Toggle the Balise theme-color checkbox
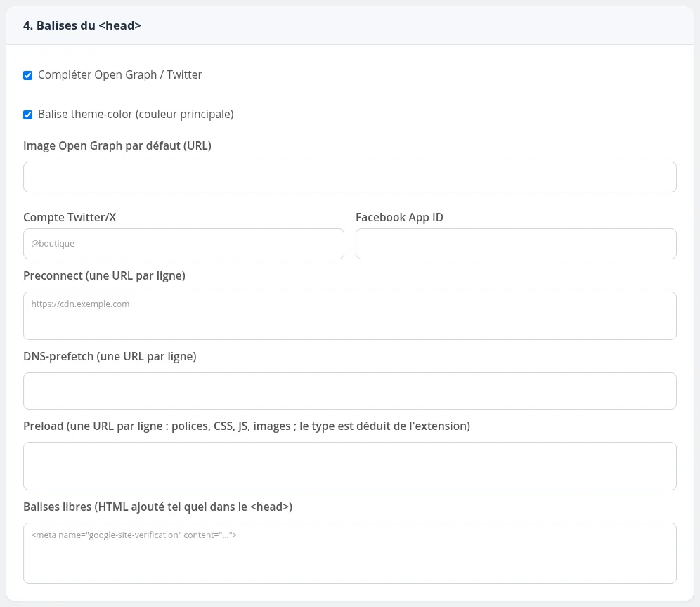Image resolution: width=700 pixels, height=607 pixels. pos(27,115)
